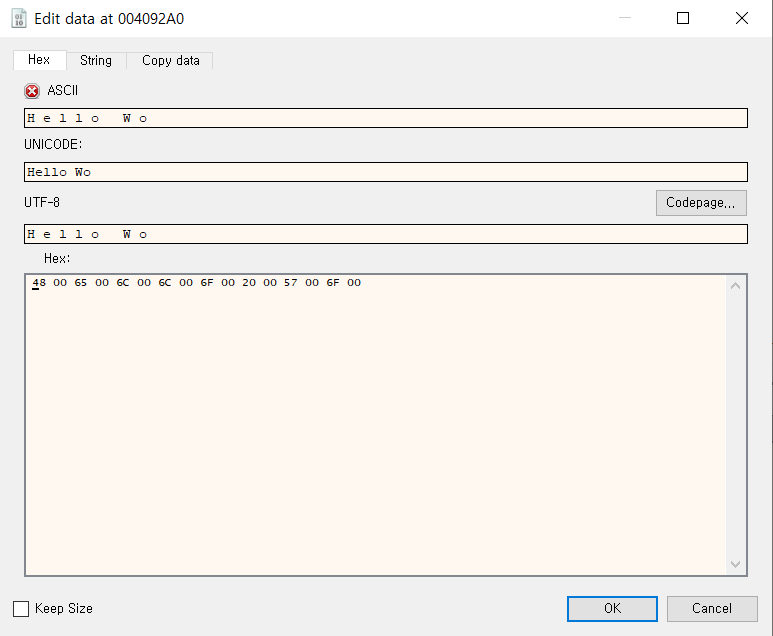Image resolution: width=773 pixels, height=636 pixels.
Task: Maximize the Edit data window
Action: [683, 18]
